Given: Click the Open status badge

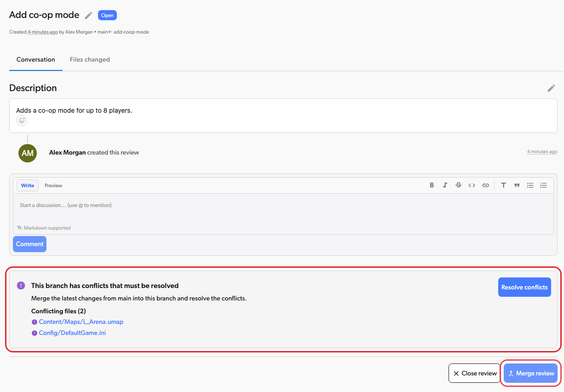Looking at the screenshot, I should click(x=107, y=15).
